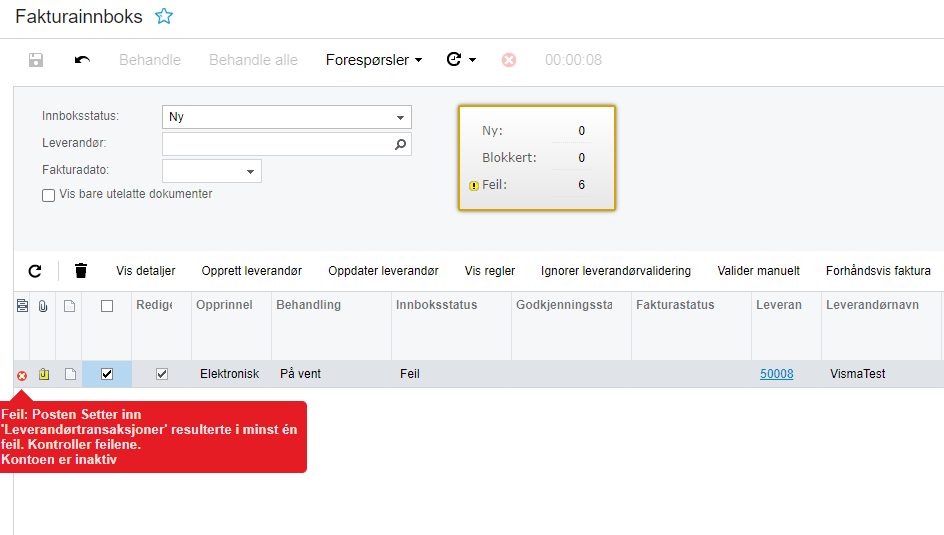Click the document icon in VismaTest row
Image resolution: width=944 pixels, height=535 pixels.
click(70, 374)
